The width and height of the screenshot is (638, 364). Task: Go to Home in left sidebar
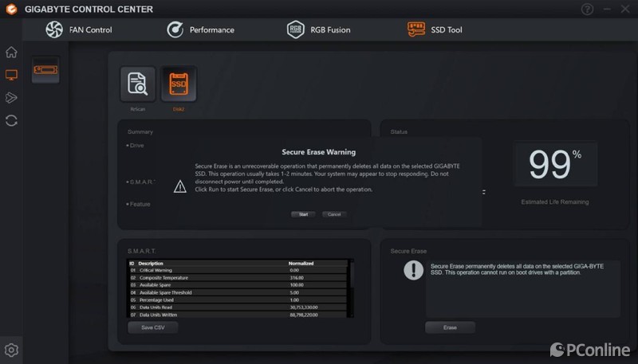11,52
